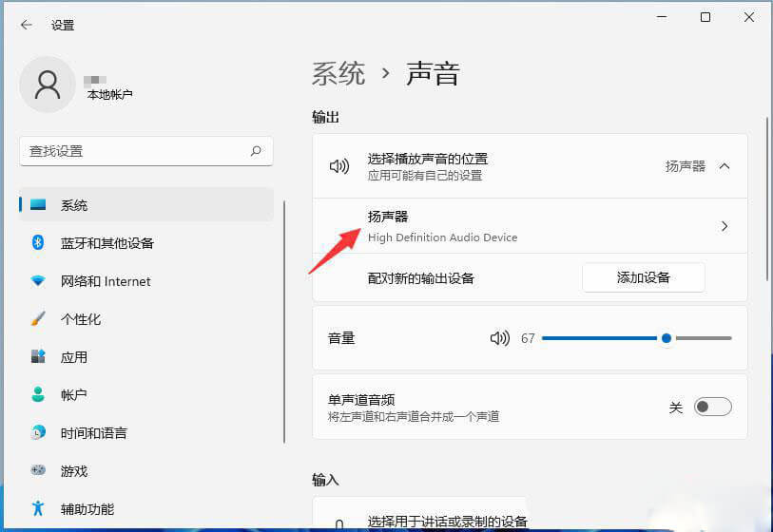Click the Gaming controller icon

pos(38,471)
